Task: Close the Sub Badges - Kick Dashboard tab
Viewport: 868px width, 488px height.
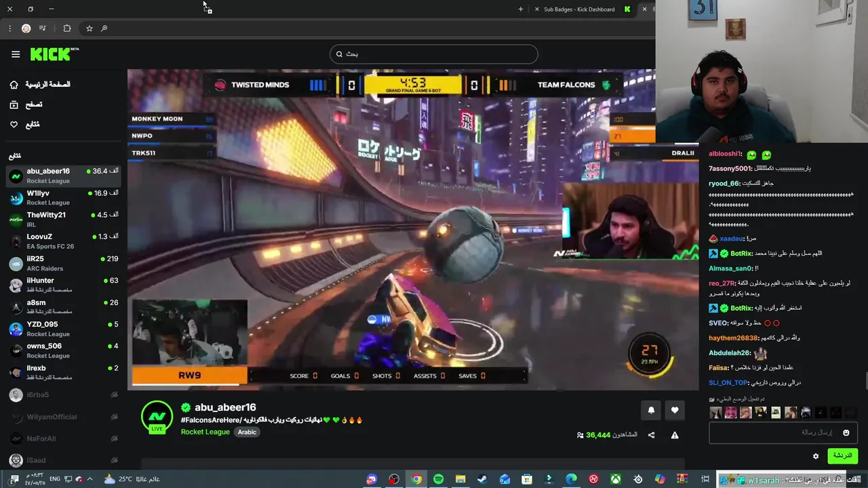Action: [x=537, y=9]
